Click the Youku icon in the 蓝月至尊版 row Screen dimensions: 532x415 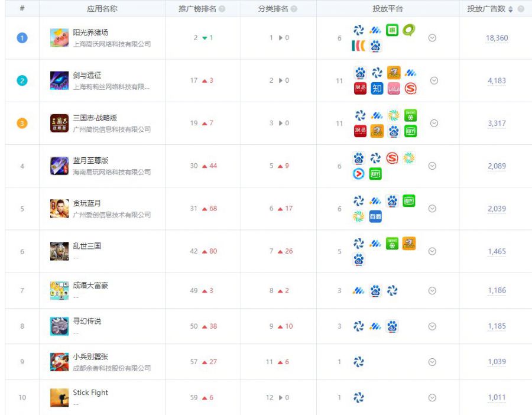coord(359,174)
